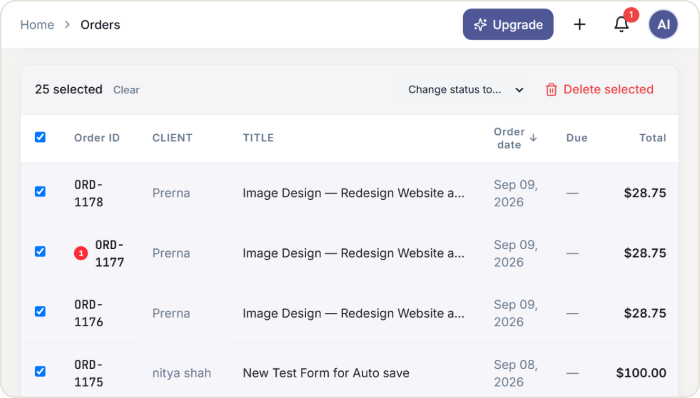Click client nitya shah
The image size is (700, 398).
pyautogui.click(x=182, y=373)
